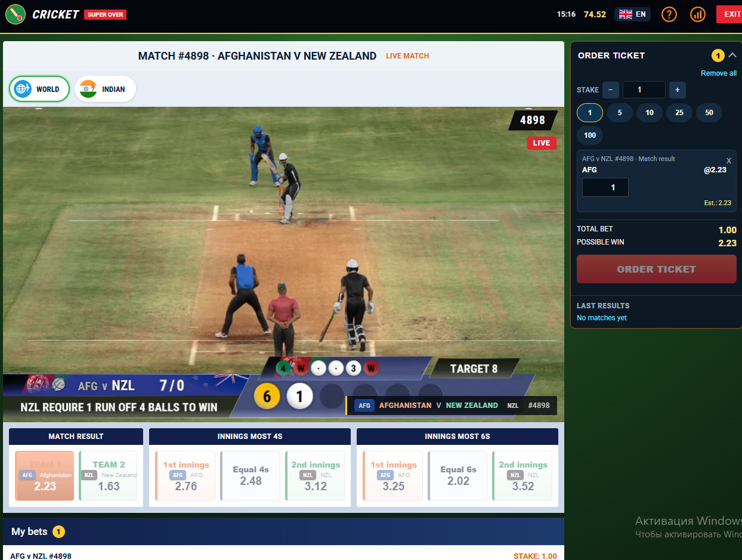Click the clock time 15:16

(x=566, y=14)
